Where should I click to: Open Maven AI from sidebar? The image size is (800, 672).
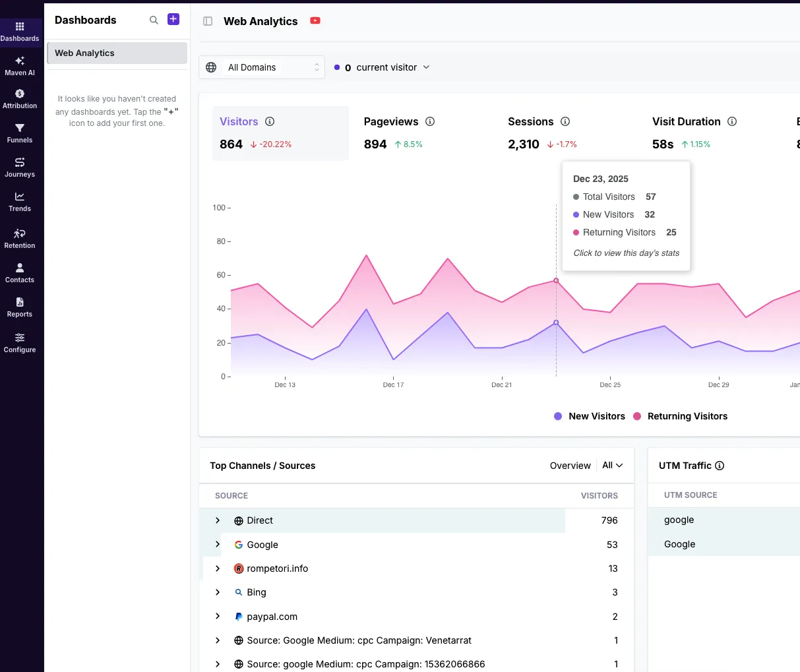click(x=20, y=66)
